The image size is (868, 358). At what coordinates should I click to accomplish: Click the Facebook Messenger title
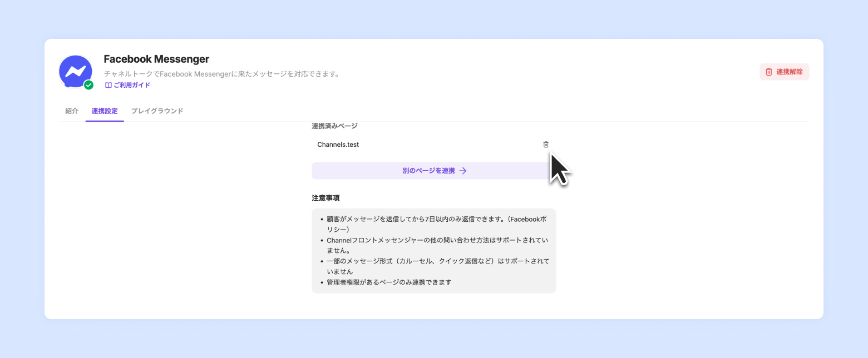156,59
